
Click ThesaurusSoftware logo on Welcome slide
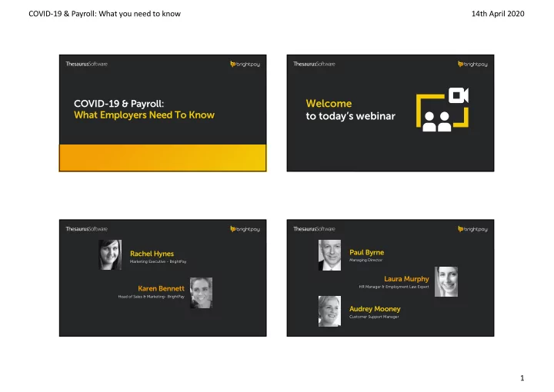coord(314,64)
